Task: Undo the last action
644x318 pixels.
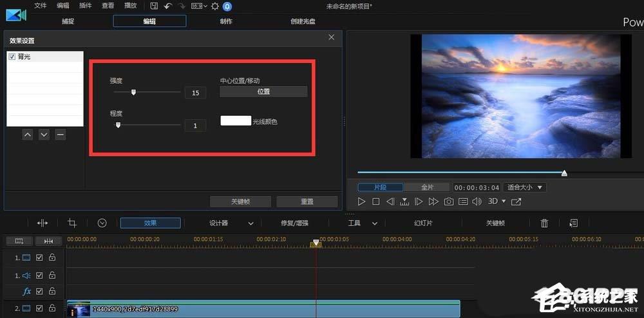Action: [x=167, y=6]
